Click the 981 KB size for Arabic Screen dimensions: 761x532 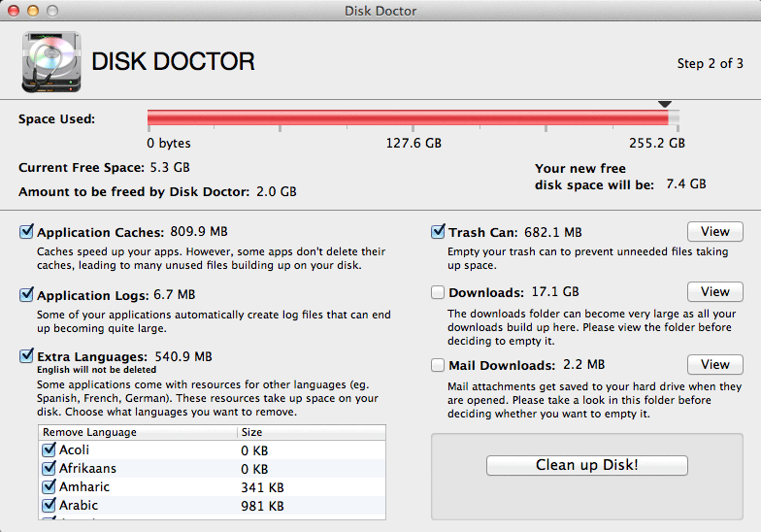click(262, 506)
